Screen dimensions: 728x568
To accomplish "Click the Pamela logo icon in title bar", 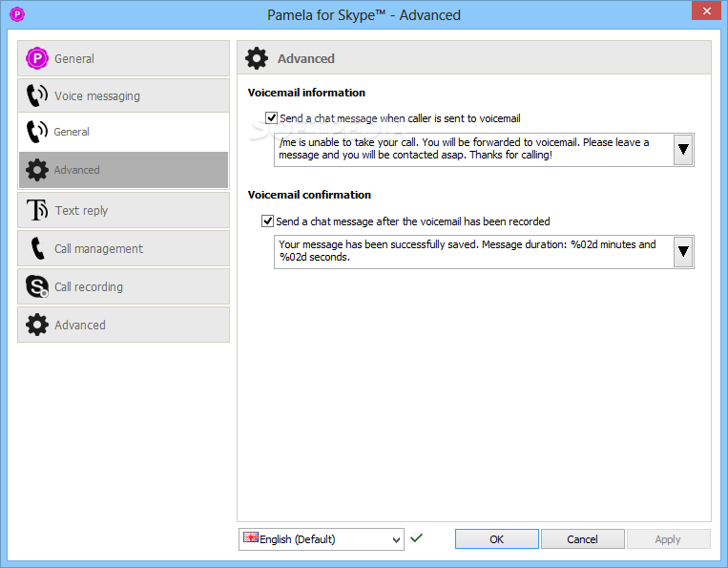I will [17, 14].
